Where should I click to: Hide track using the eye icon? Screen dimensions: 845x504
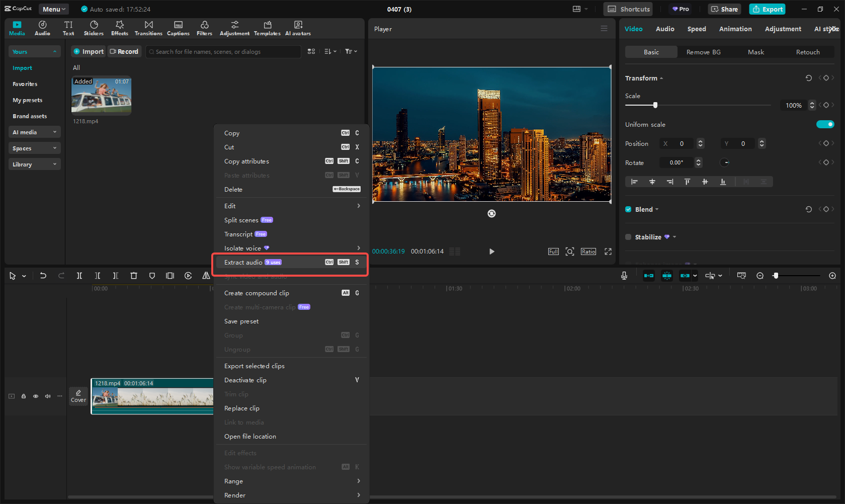coord(36,396)
